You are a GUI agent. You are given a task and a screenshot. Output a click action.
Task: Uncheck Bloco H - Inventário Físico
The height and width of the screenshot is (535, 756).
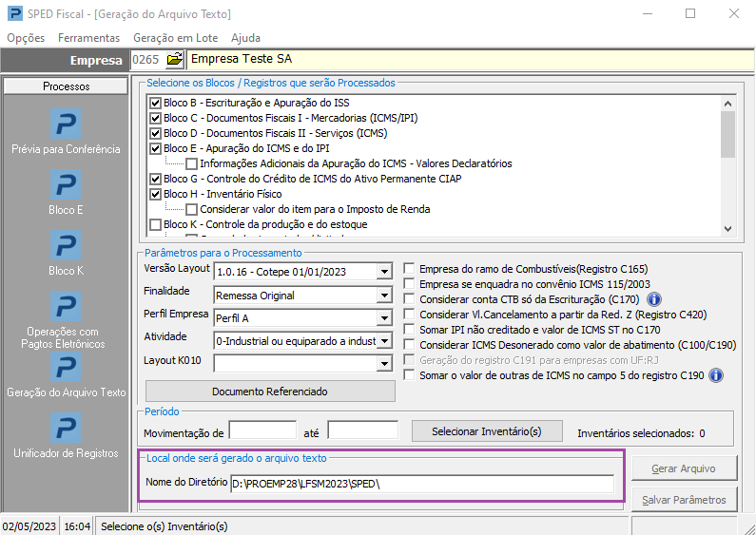tap(155, 194)
